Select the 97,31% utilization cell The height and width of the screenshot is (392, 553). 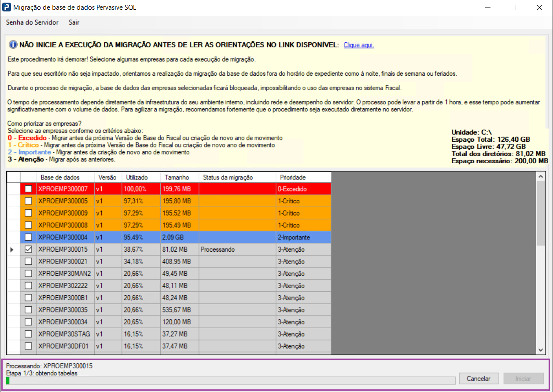tap(141, 201)
